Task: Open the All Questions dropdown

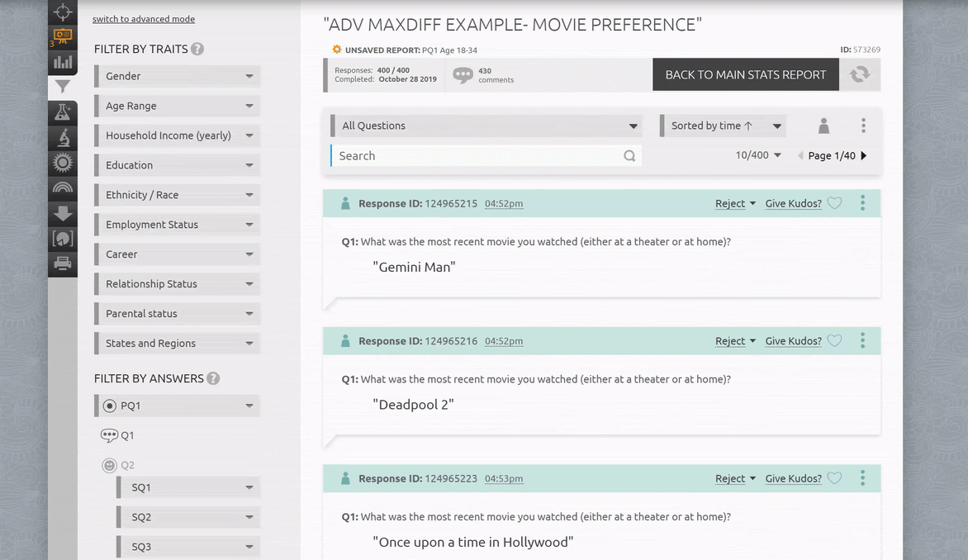Action: point(486,126)
